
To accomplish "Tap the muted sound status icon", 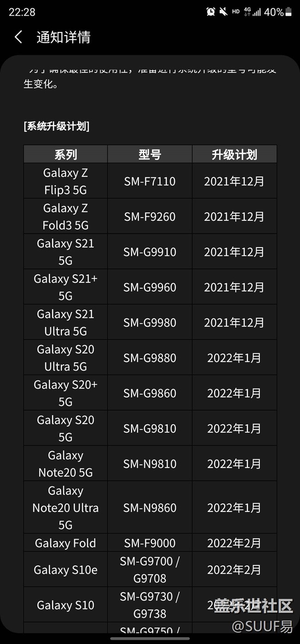I will pyautogui.click(x=223, y=12).
